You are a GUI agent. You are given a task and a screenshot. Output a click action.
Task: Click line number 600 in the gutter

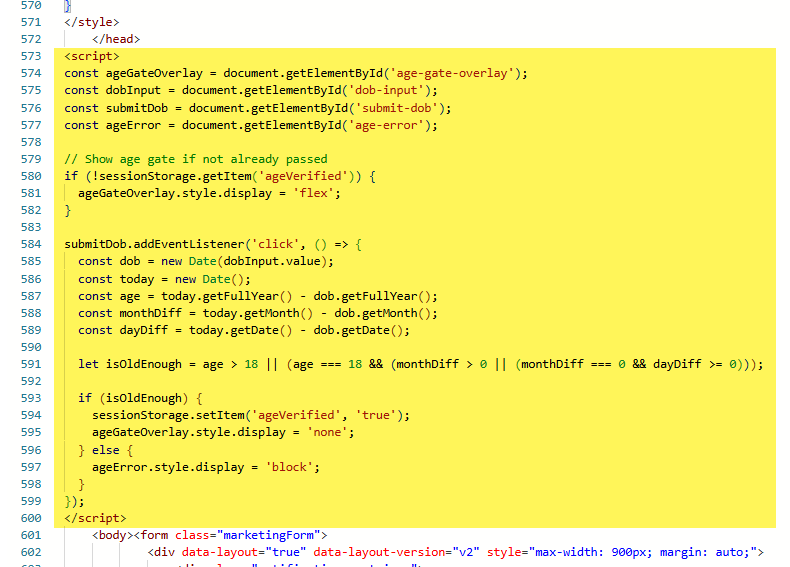(x=31, y=518)
